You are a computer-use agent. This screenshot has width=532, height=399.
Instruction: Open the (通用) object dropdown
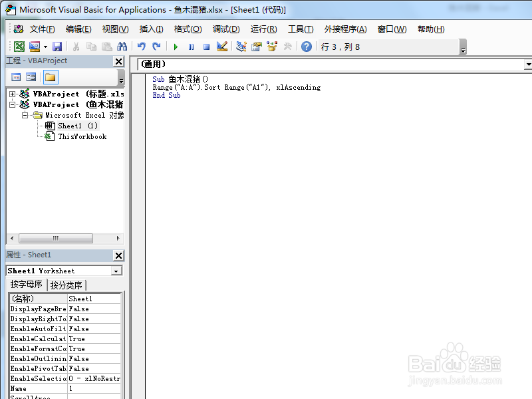click(527, 65)
